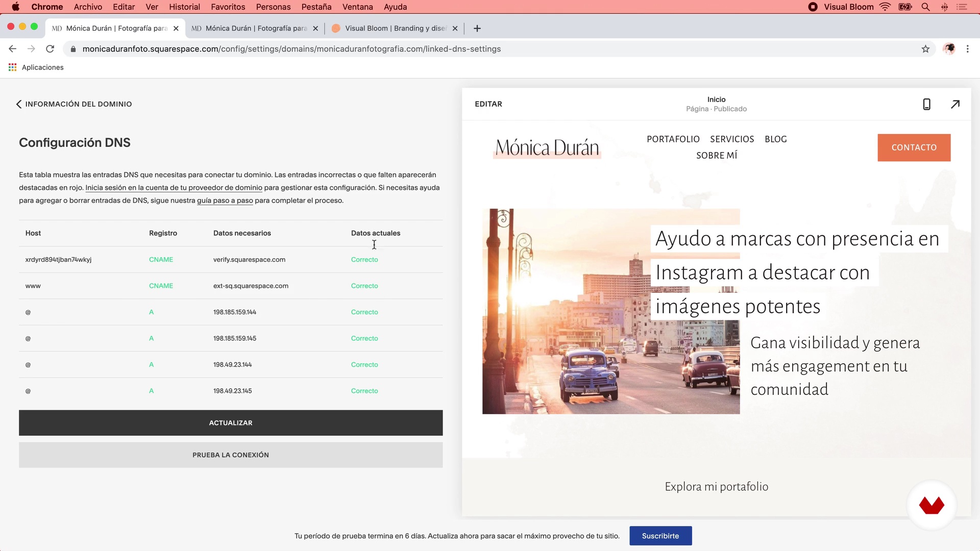The width and height of the screenshot is (980, 551).
Task: Click SERVICIOS in the site navigation
Action: [x=732, y=139]
